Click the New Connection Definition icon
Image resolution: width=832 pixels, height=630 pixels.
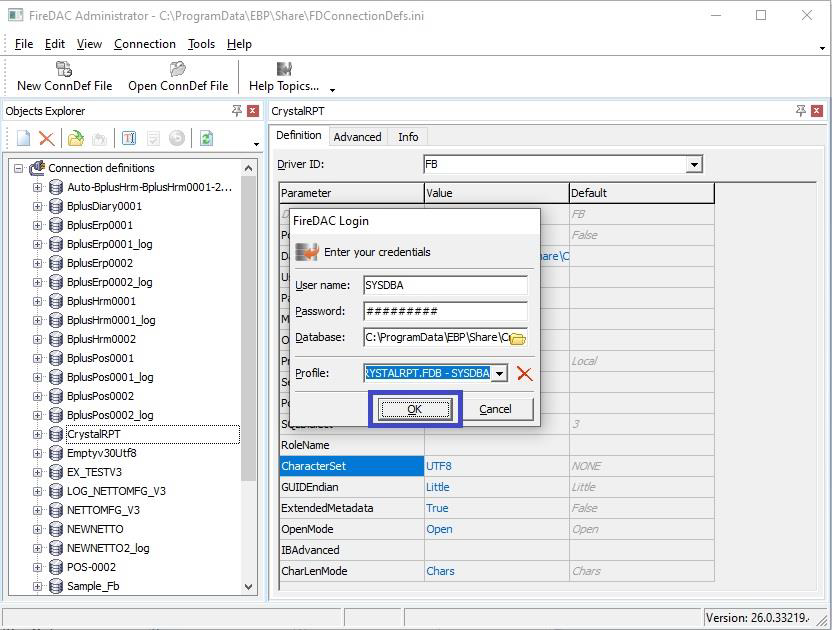click(x=23, y=138)
